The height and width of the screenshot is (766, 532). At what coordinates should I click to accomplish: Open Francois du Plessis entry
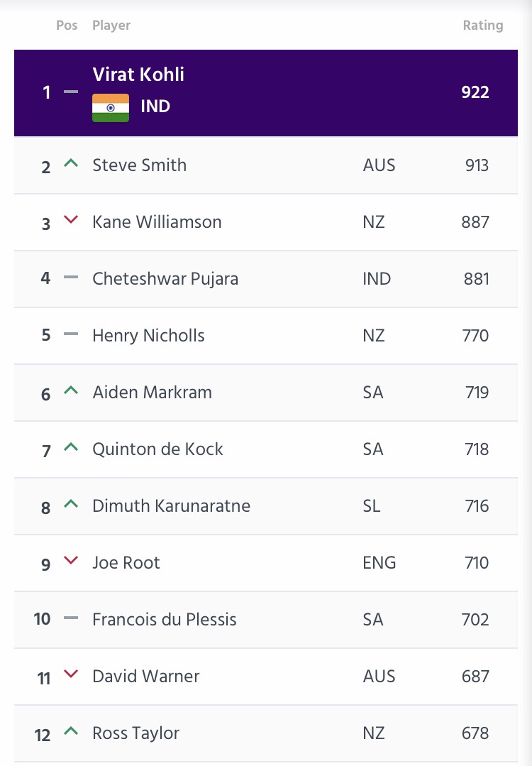[x=165, y=620]
